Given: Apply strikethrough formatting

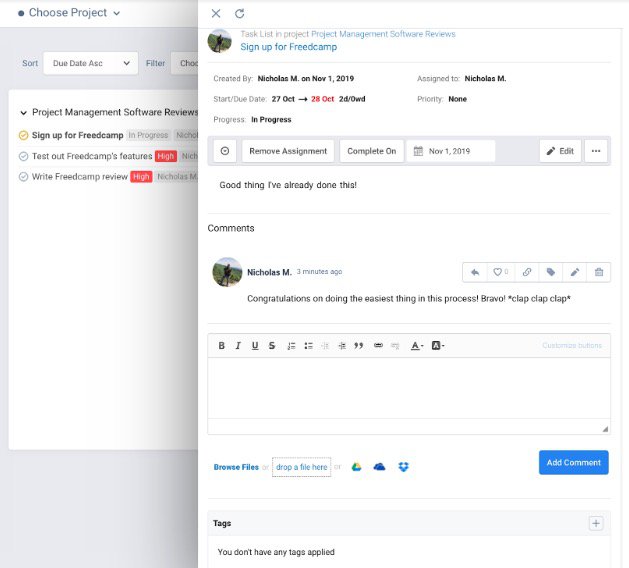Looking at the screenshot, I should (x=272, y=346).
